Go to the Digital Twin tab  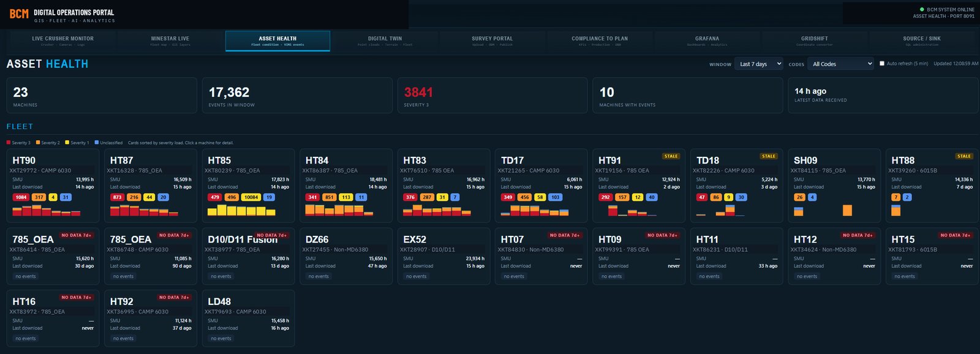click(x=385, y=40)
